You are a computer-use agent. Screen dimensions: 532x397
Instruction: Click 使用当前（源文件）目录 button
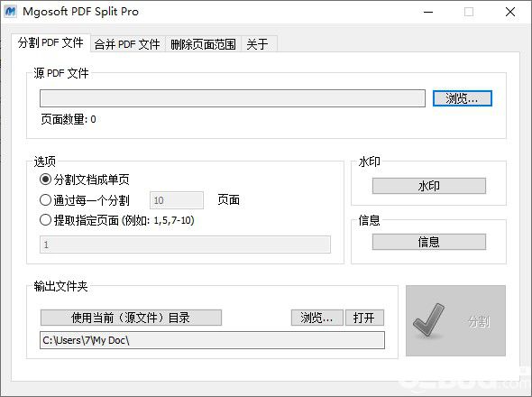131,318
